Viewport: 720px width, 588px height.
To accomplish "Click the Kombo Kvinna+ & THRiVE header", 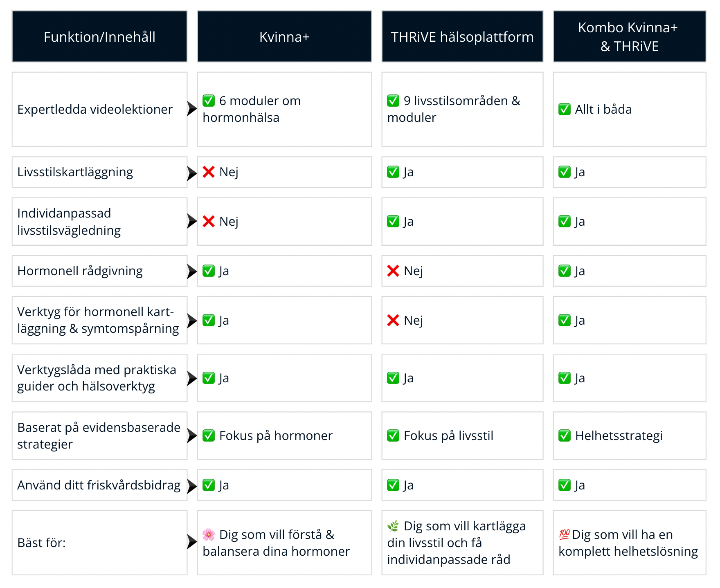I will (x=629, y=37).
